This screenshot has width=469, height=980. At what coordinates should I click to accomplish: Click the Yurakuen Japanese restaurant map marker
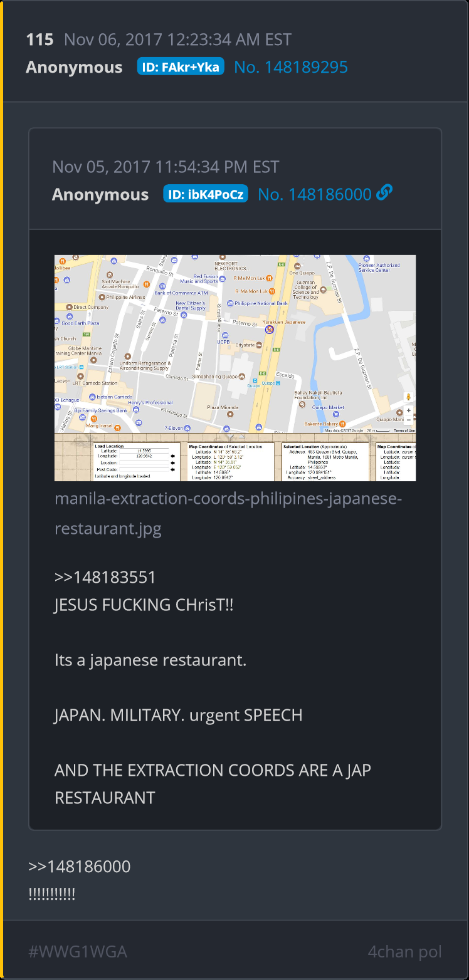270,329
